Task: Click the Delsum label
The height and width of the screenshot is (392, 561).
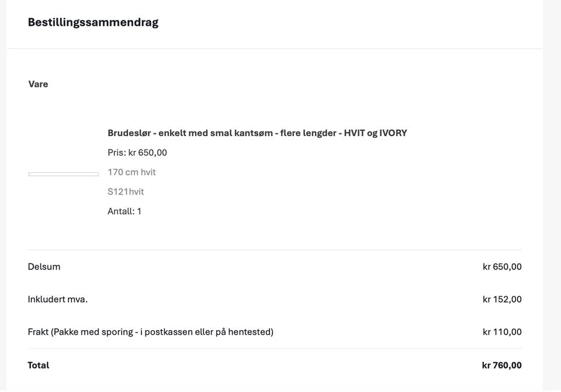Action: (x=44, y=267)
